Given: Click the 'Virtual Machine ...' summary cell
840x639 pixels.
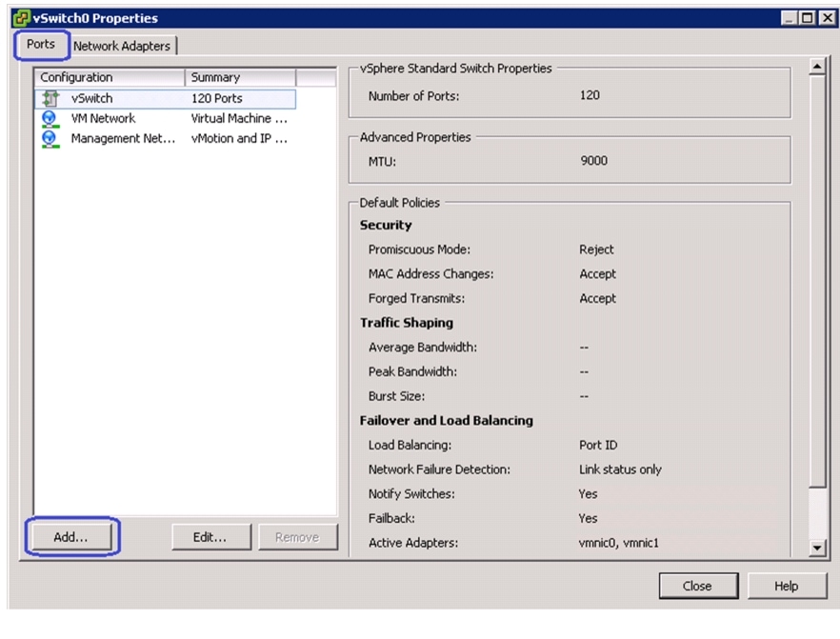Looking at the screenshot, I should (239, 118).
